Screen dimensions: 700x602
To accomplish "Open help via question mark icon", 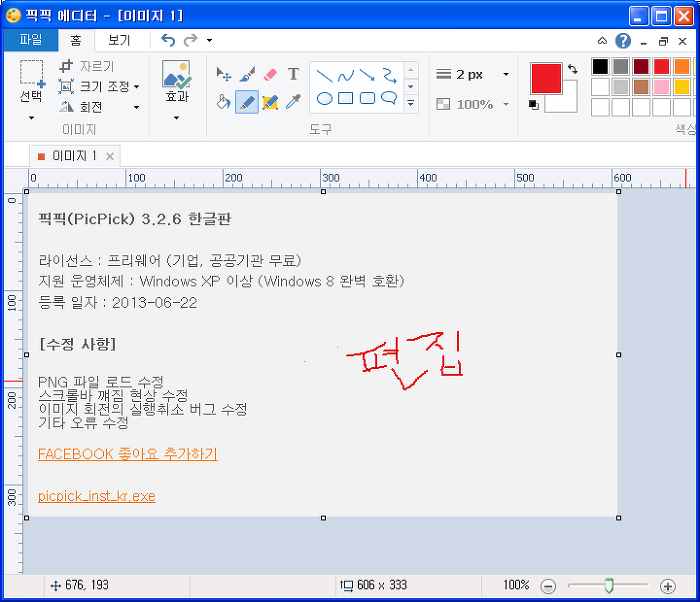I will tap(623, 41).
